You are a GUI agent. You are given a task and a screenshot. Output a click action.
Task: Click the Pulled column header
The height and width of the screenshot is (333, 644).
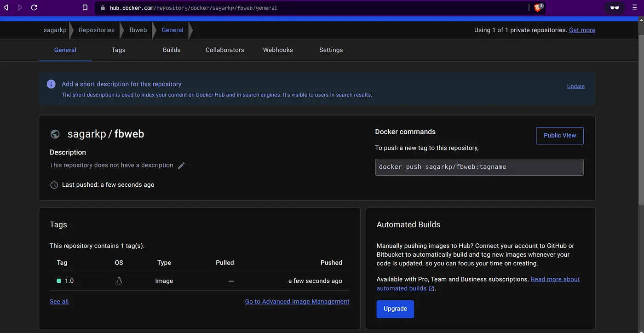coord(225,263)
